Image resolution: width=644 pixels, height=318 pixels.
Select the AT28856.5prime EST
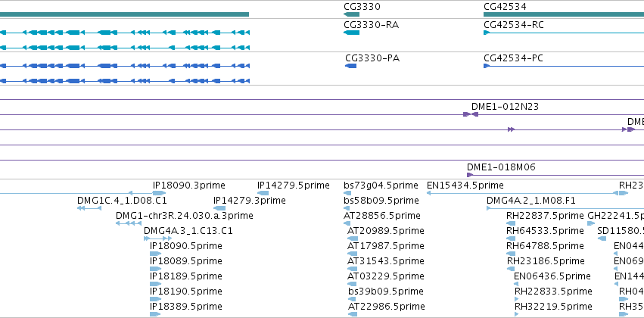tap(347, 223)
